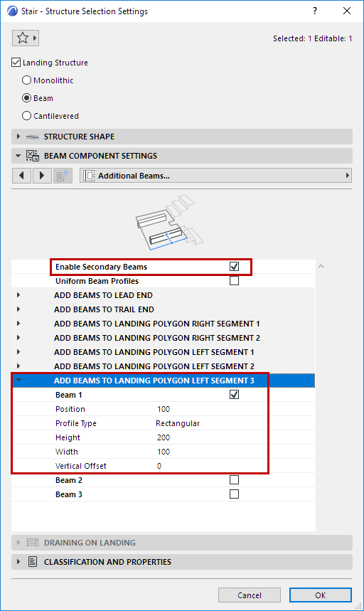Select the Beam 3 row label

[69, 494]
